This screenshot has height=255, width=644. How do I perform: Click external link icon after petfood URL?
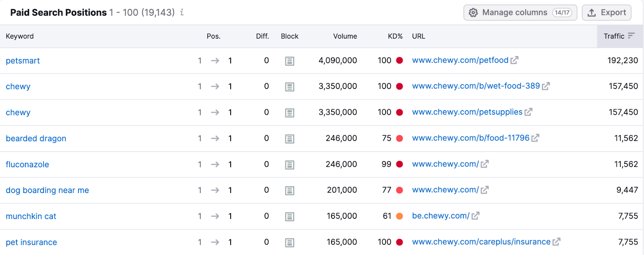click(x=514, y=60)
